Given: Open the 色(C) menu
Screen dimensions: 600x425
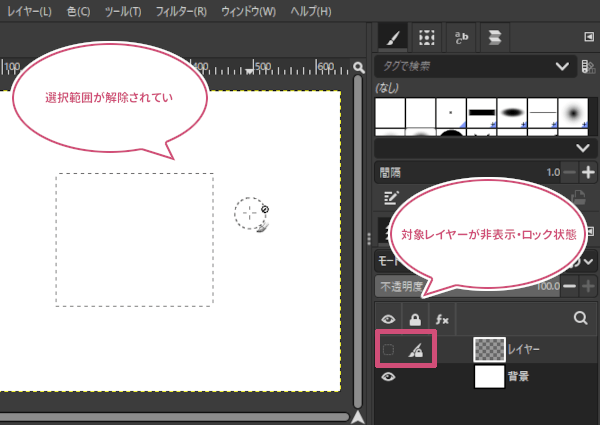Looking at the screenshot, I should pos(78,11).
